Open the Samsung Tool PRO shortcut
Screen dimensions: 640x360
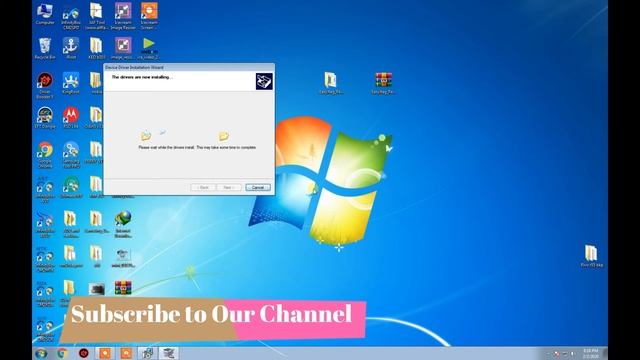click(71, 155)
